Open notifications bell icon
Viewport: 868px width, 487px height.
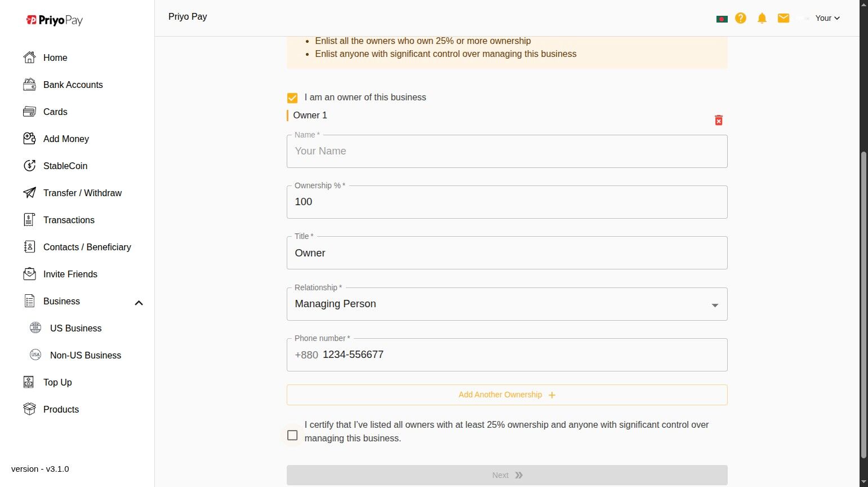click(x=762, y=18)
